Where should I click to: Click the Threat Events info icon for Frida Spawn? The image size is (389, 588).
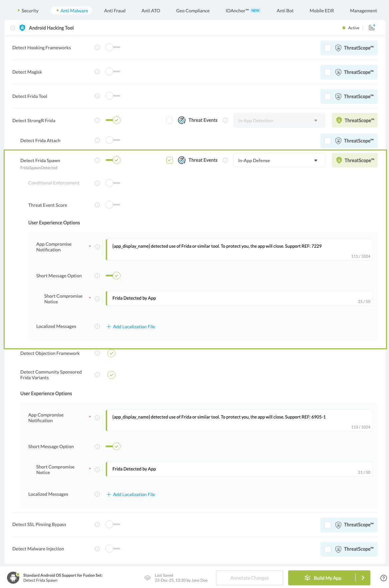(x=225, y=160)
